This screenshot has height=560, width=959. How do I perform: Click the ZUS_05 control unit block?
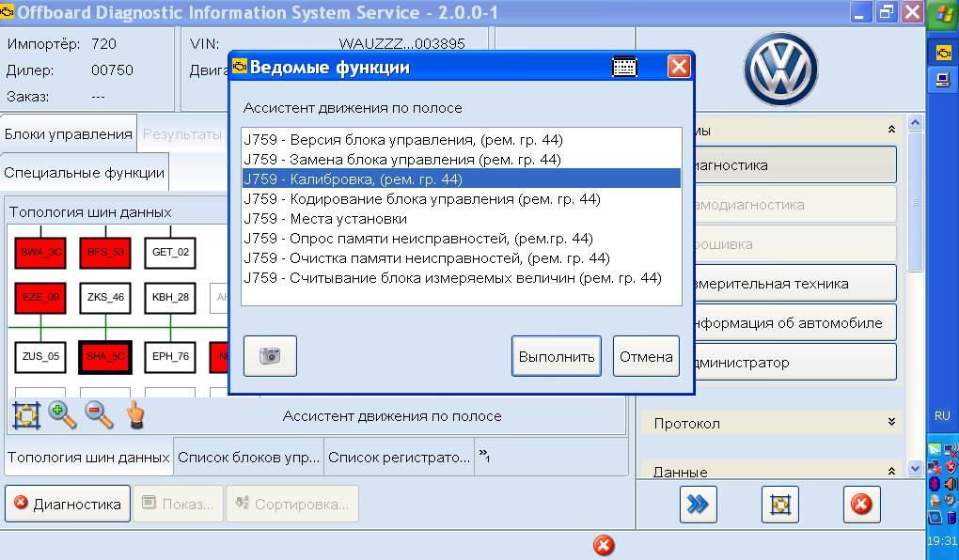pos(41,357)
